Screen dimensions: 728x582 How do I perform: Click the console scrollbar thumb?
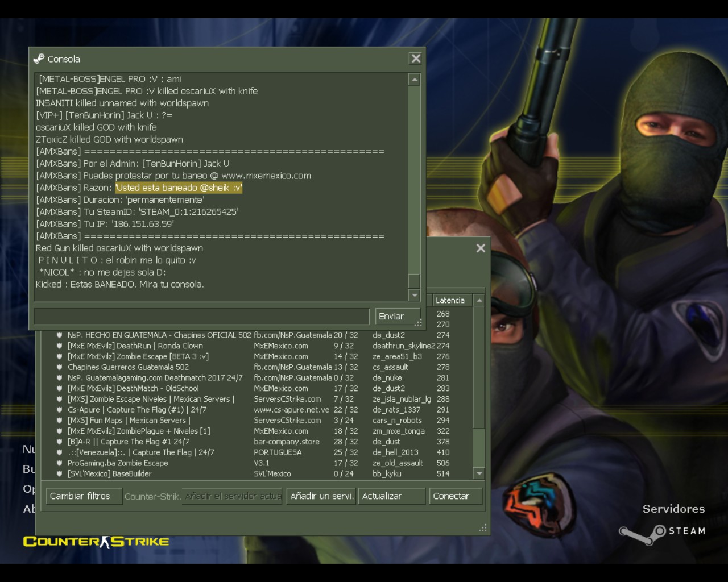[x=414, y=281]
